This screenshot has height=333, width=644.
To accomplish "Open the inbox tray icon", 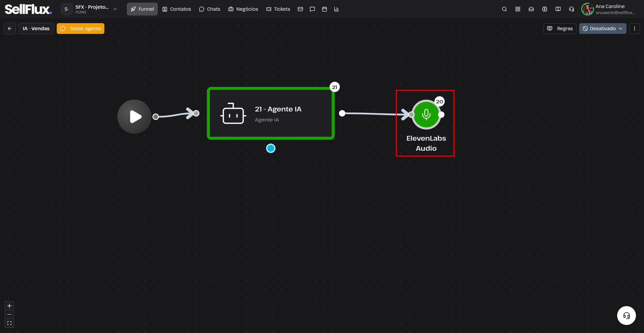I will coord(531,9).
